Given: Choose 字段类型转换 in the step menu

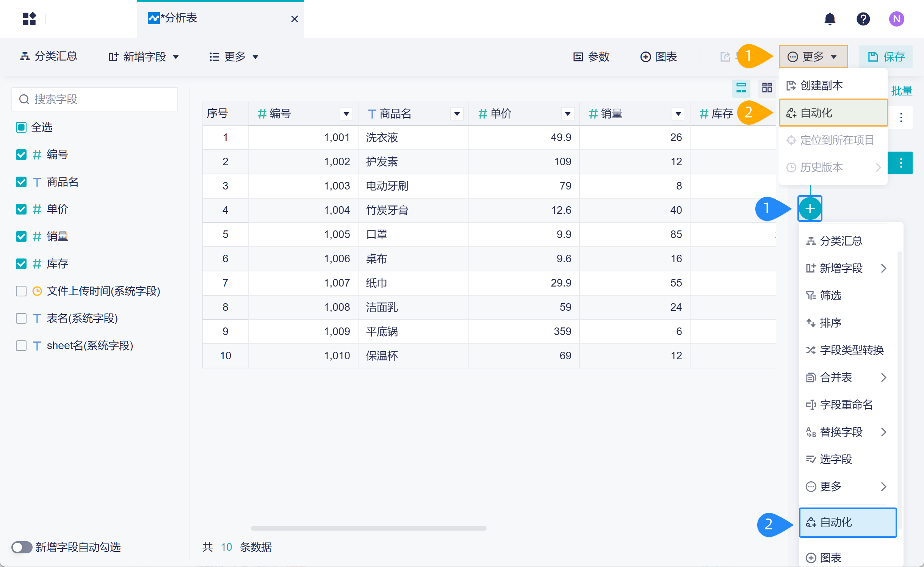Looking at the screenshot, I should coord(847,350).
